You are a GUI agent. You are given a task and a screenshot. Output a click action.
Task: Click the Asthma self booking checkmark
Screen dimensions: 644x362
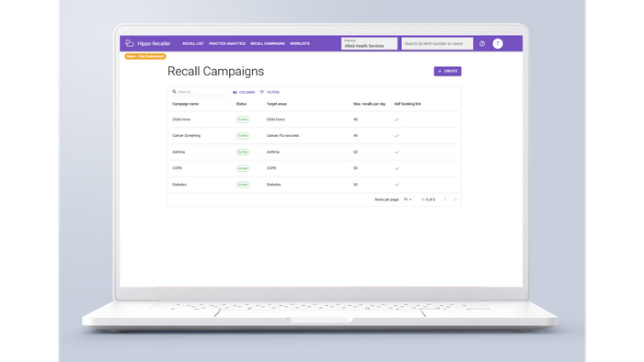[x=397, y=153]
